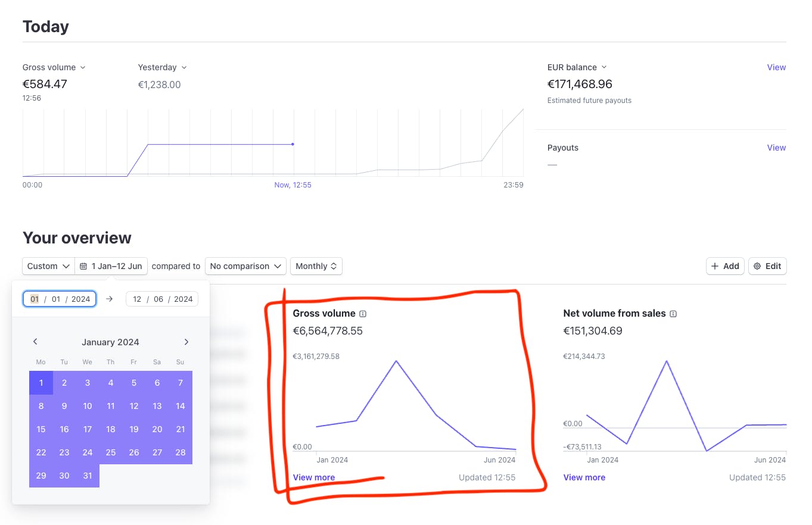The width and height of the screenshot is (812, 525).
Task: Open the Custom date range dropdown
Action: pos(48,266)
